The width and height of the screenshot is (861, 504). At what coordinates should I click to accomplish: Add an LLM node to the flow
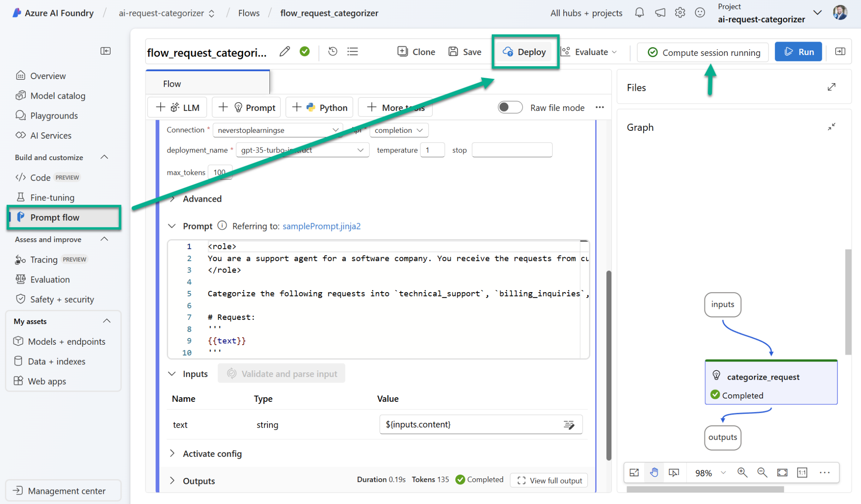pyautogui.click(x=177, y=107)
